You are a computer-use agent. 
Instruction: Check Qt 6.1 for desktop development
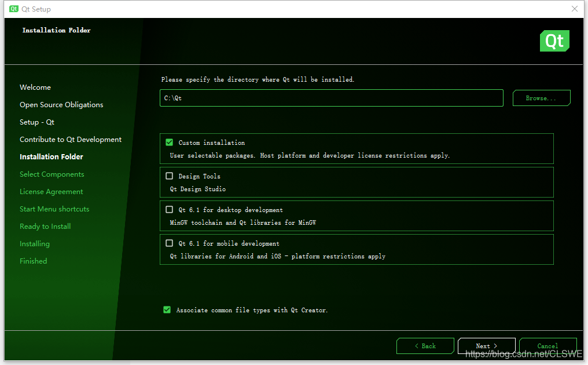tap(169, 210)
